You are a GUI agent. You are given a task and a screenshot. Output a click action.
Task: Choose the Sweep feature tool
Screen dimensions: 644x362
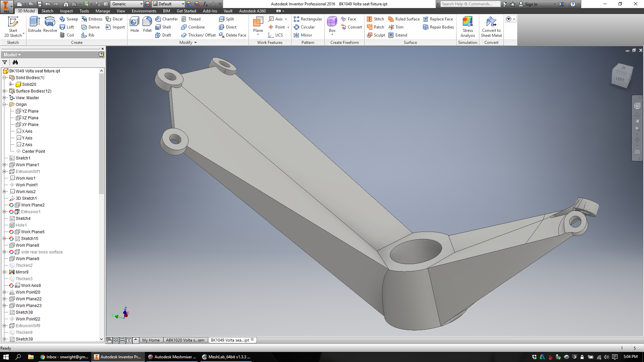(69, 19)
